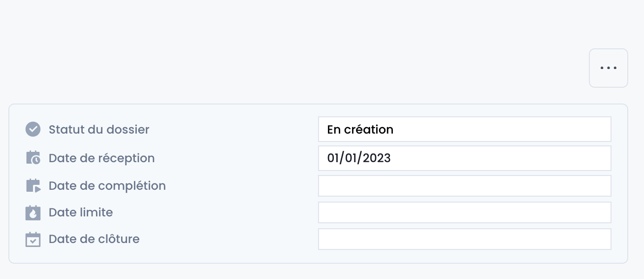Click the calendar-play icon for Date de complétion
This screenshot has width=644, height=279.
click(x=33, y=186)
